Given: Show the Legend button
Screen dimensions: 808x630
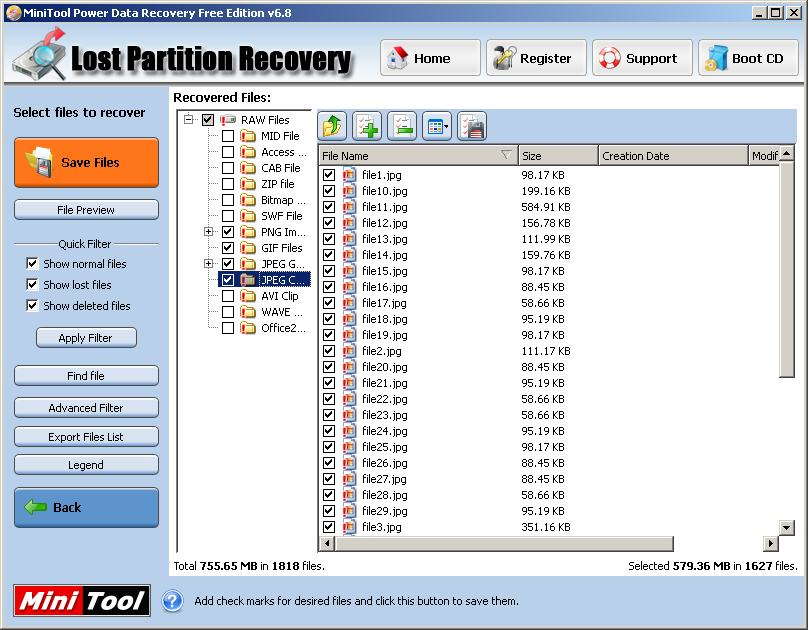Looking at the screenshot, I should click(87, 465).
